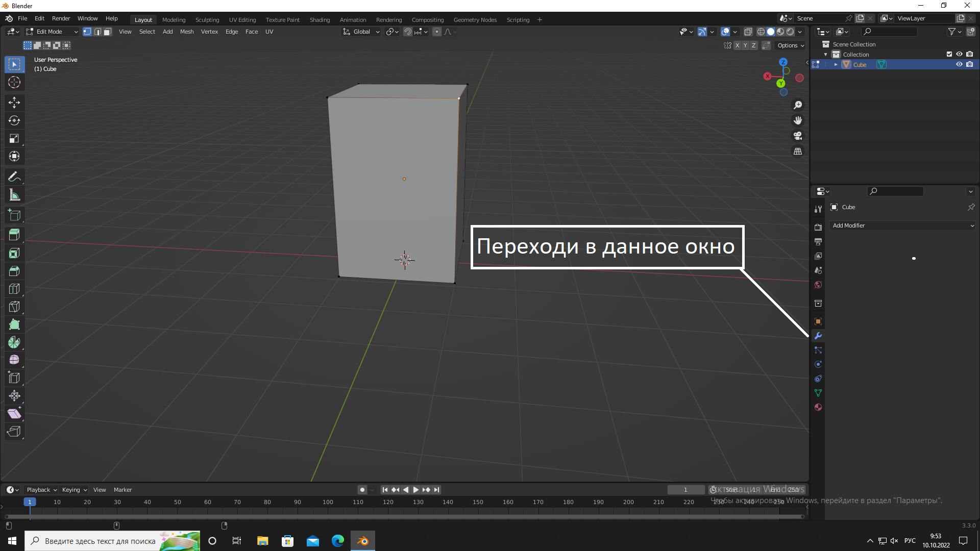980x551 pixels.
Task: Activate the Spin tool
Action: tap(14, 342)
